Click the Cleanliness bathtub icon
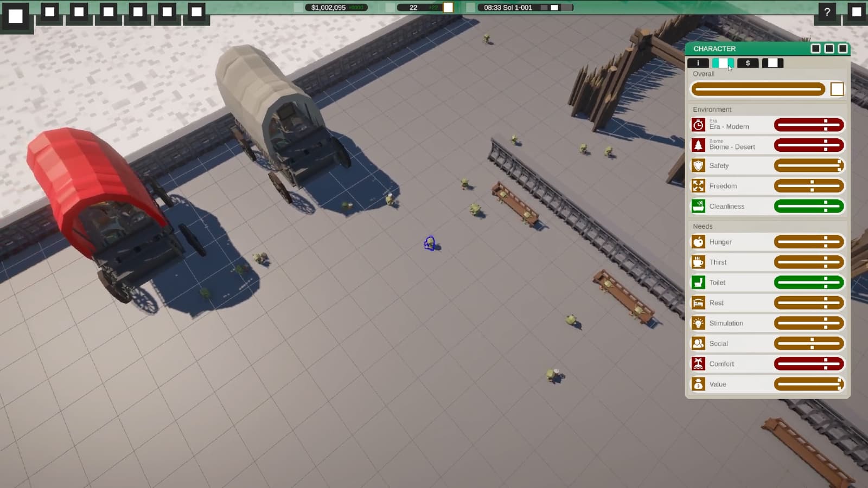The image size is (868, 488). (x=698, y=206)
